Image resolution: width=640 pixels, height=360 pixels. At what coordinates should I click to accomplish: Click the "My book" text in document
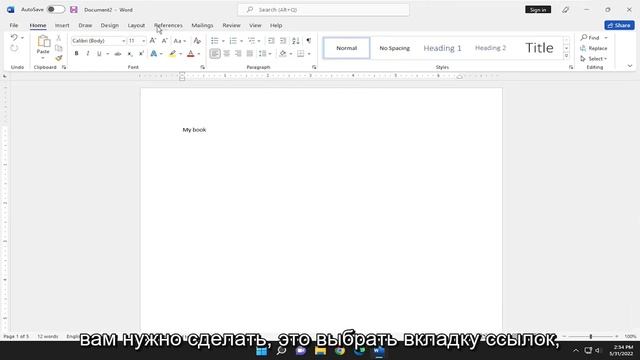pyautogui.click(x=194, y=130)
